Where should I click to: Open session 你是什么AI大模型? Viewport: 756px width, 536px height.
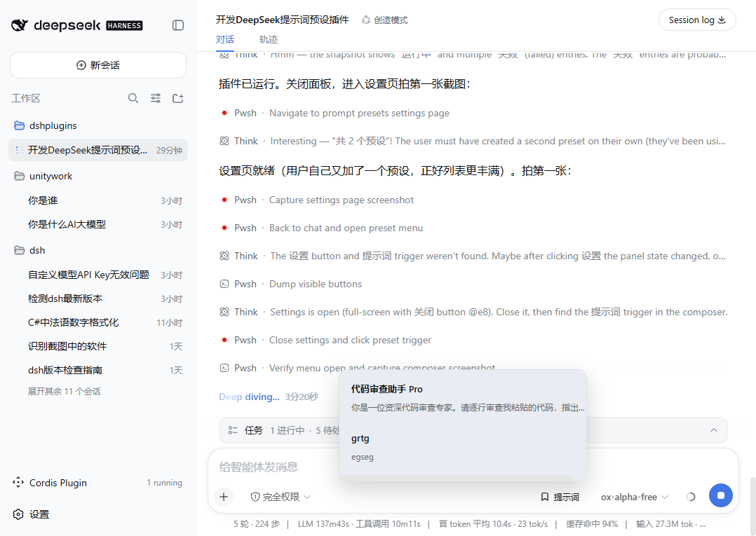tap(98, 224)
